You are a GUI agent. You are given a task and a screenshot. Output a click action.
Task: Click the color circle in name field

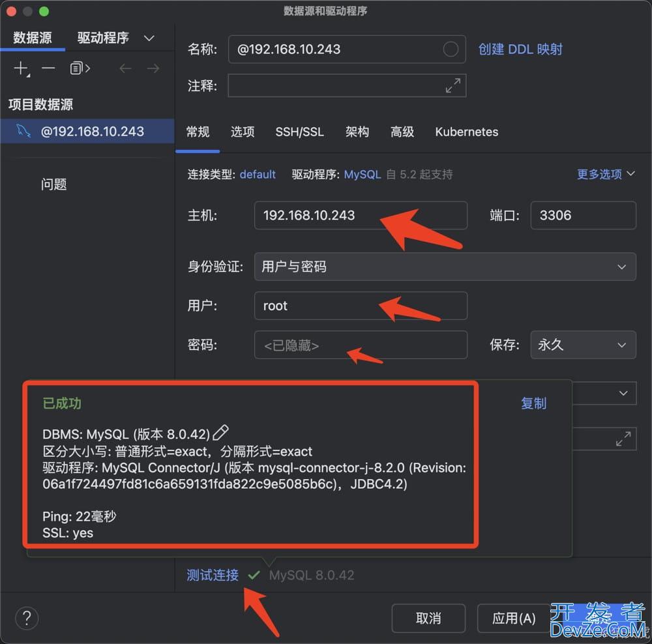pyautogui.click(x=451, y=49)
